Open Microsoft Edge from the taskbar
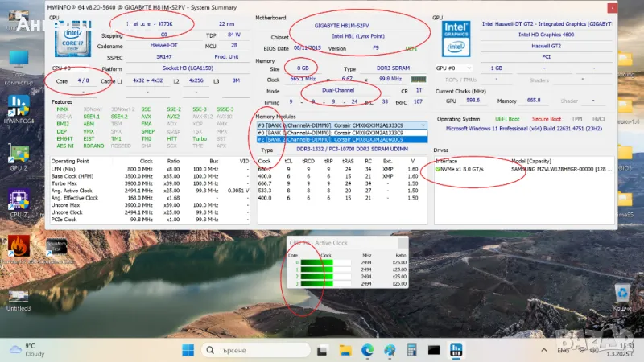Viewport: 644px width, 362px height. coord(366,350)
